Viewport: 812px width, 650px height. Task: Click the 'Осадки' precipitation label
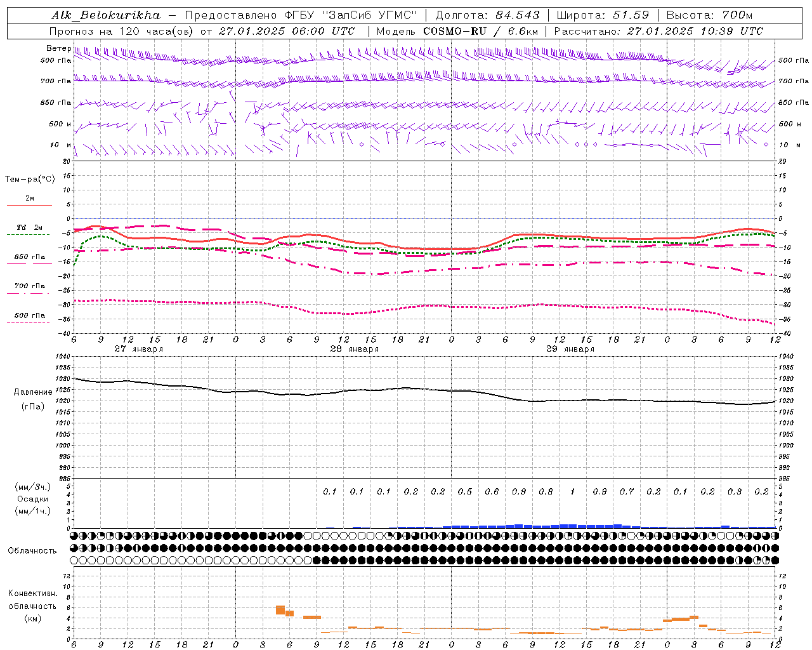pos(33,499)
